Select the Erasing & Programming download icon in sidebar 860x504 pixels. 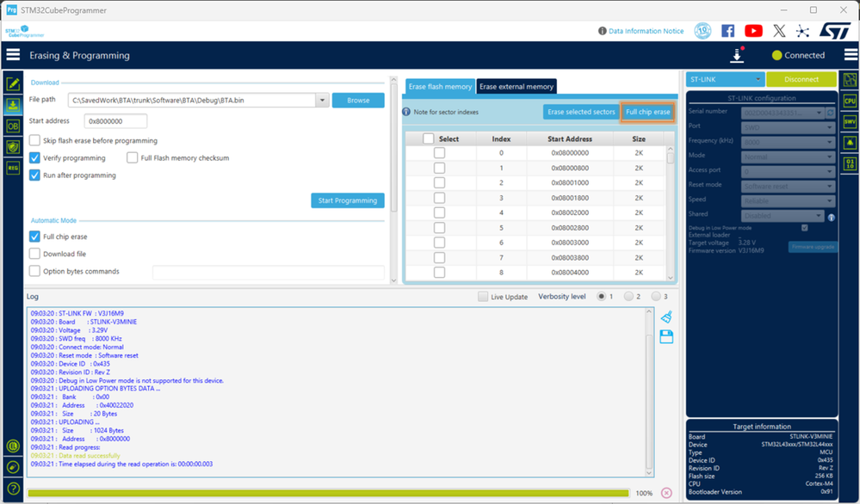pos(13,105)
